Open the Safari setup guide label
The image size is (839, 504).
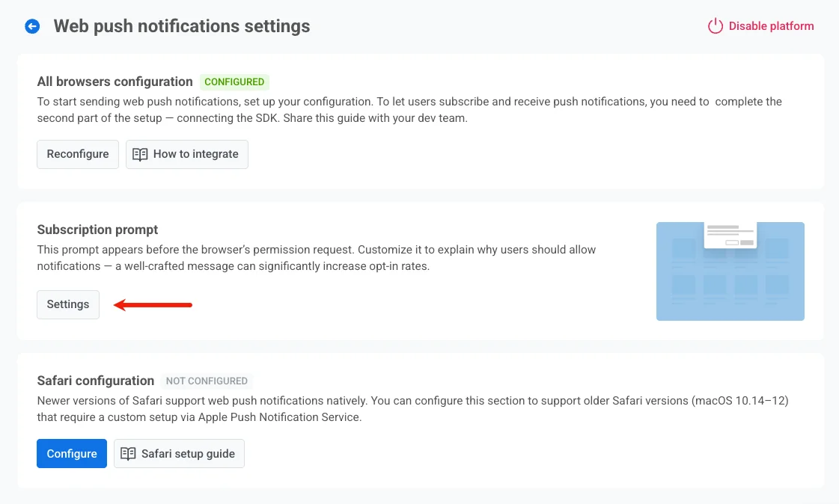tap(188, 454)
